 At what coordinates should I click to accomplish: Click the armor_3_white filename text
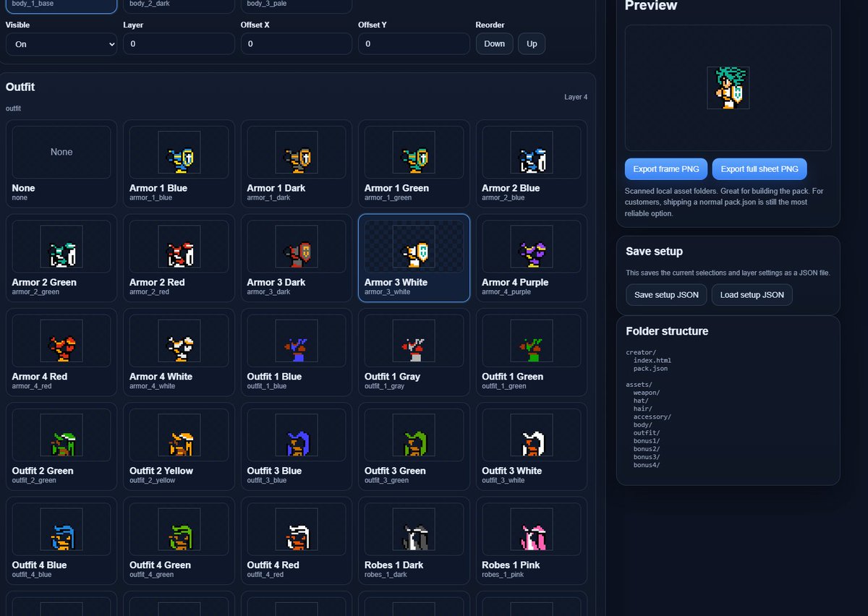tap(387, 292)
